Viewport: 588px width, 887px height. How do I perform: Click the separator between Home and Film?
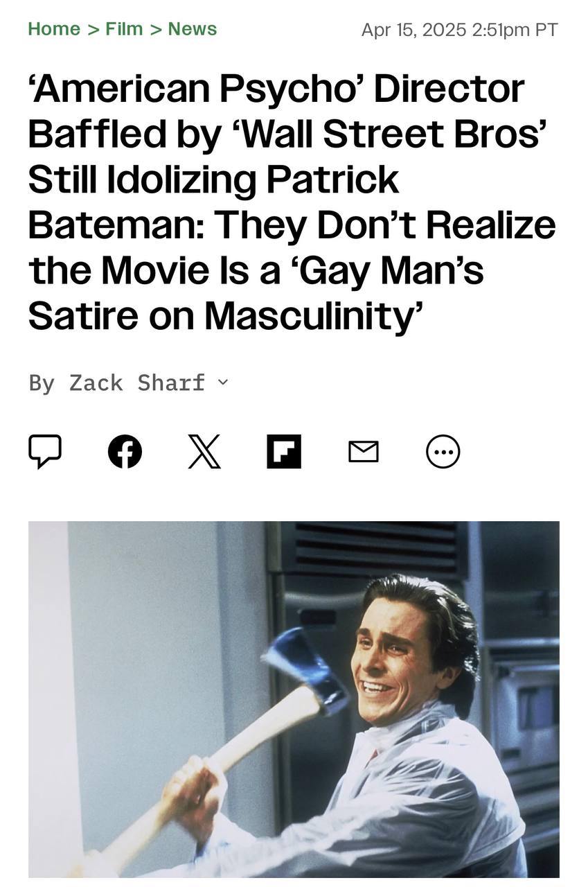click(x=93, y=29)
